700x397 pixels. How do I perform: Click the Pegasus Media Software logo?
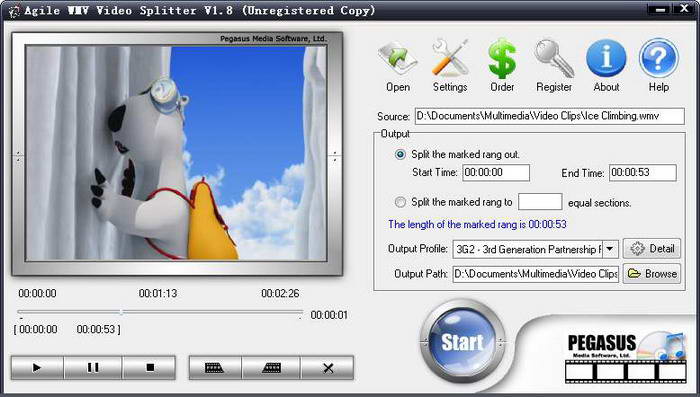point(625,357)
